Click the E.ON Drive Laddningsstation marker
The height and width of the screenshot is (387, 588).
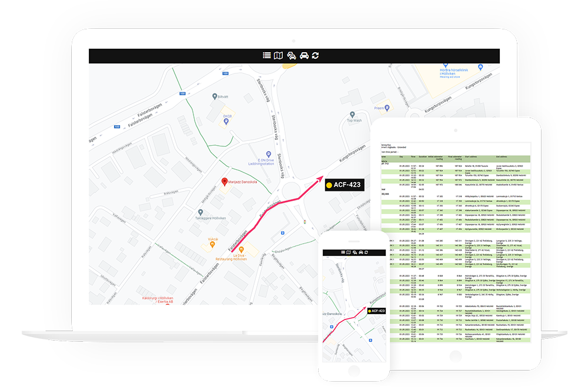(268, 154)
